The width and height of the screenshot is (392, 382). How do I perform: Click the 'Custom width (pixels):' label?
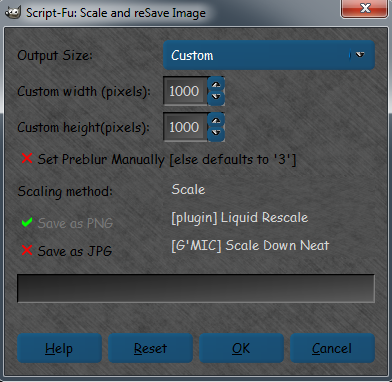(x=84, y=91)
